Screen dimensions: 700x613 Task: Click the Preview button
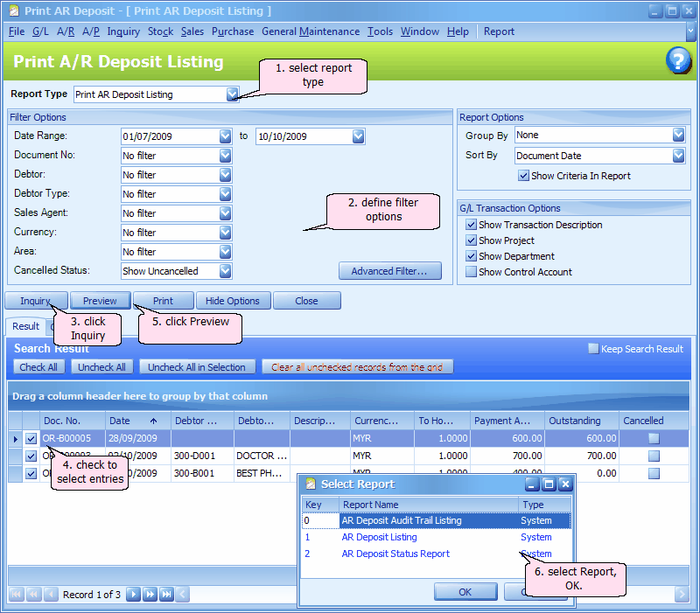pyautogui.click(x=100, y=301)
